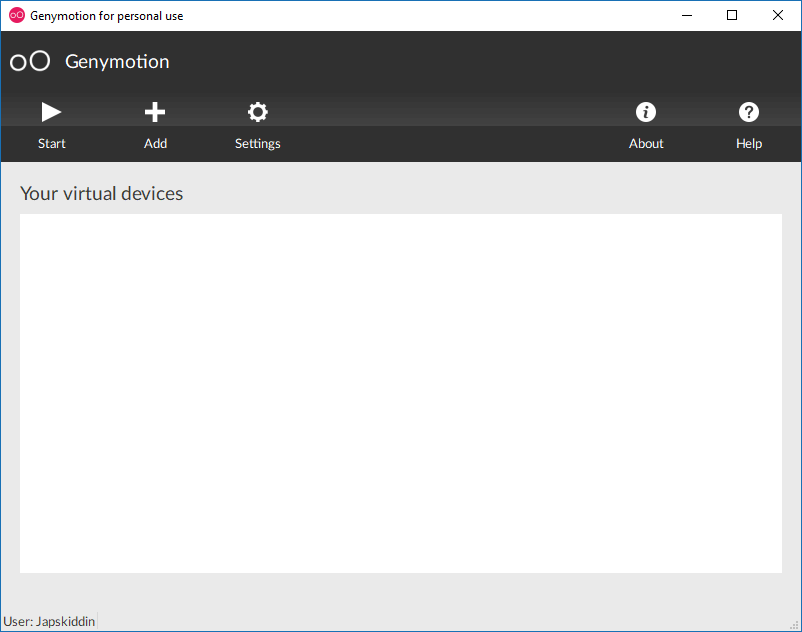Maximize the Genymotion window

tap(732, 16)
